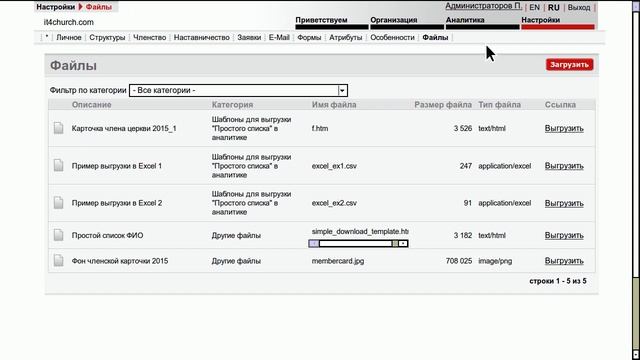Sort by Тип файла column header
Image resolution: width=640 pixels, height=360 pixels.
point(500,105)
